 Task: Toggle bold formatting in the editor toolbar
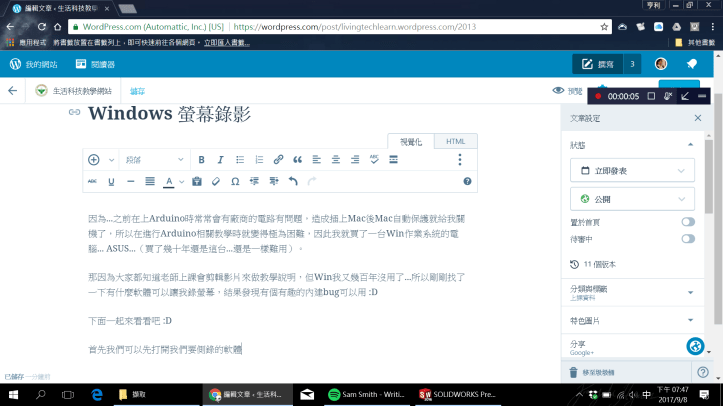[x=201, y=160]
